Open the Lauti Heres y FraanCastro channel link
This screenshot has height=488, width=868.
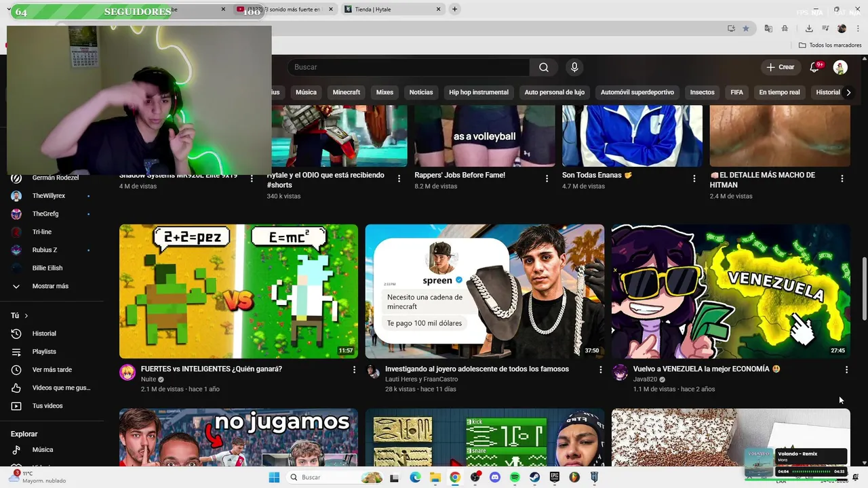point(421,380)
